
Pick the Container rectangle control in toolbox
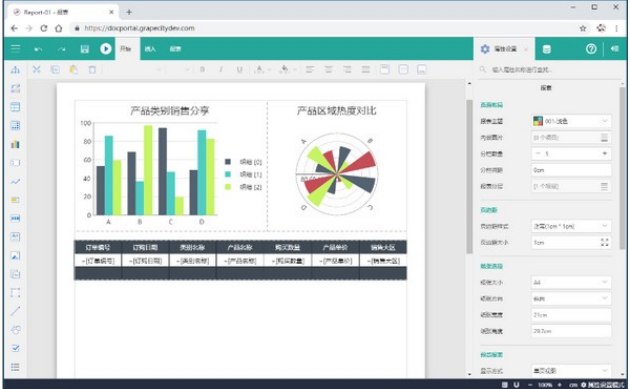15,293
